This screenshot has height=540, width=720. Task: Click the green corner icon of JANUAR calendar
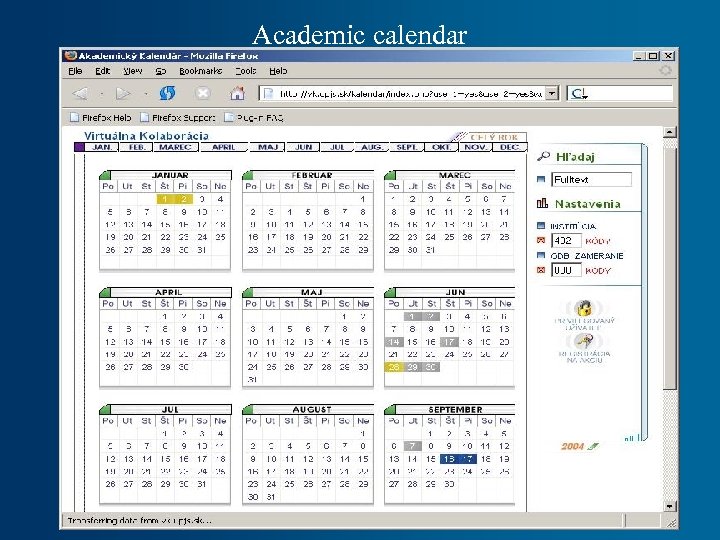pyautogui.click(x=105, y=175)
